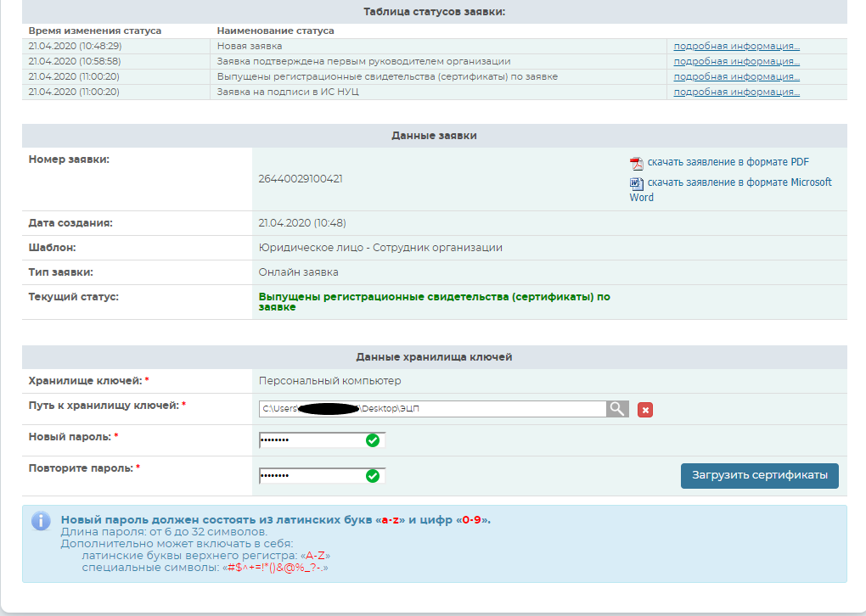Click green checkmark in repeat password field

pos(372,476)
